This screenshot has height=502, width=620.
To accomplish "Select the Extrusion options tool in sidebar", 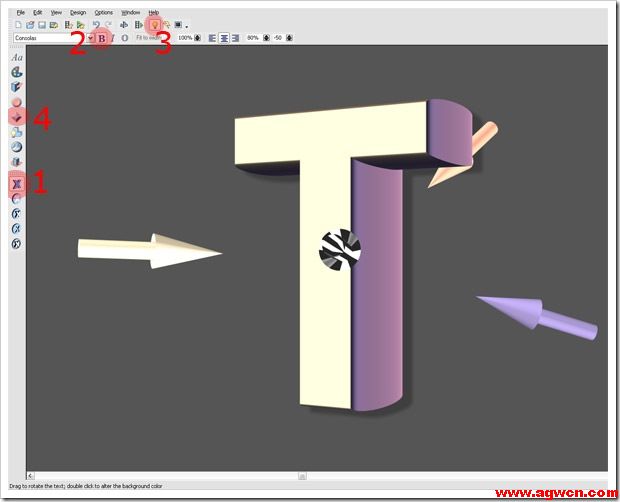I will 17,87.
